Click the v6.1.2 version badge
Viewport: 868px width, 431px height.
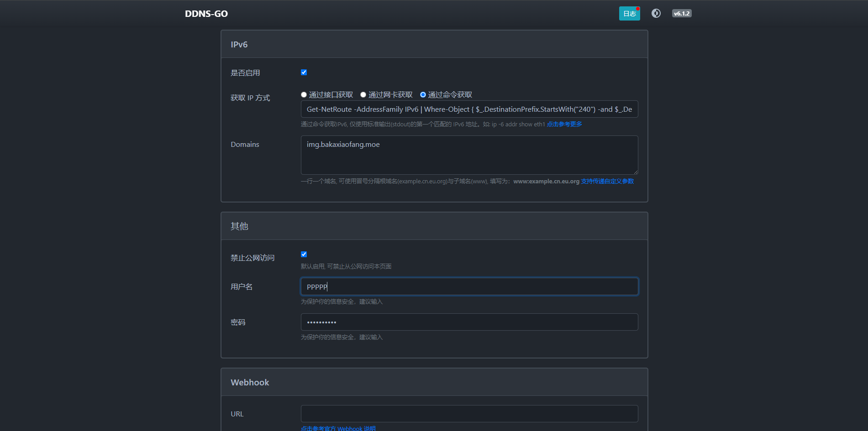pyautogui.click(x=681, y=14)
